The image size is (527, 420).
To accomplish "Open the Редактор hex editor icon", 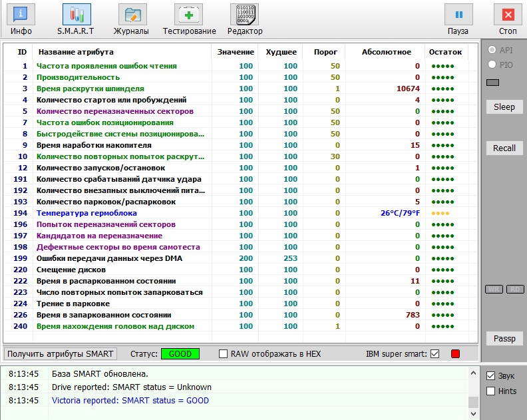I will coord(245,15).
